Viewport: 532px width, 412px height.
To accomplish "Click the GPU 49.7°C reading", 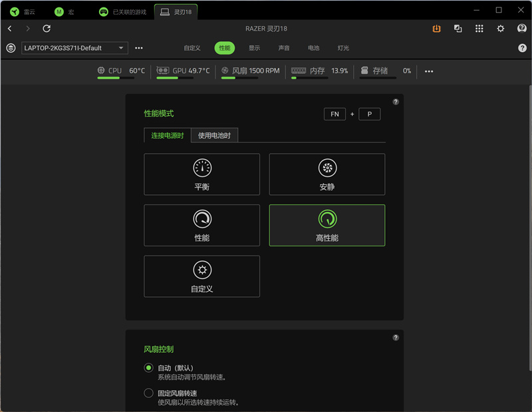I will [x=199, y=71].
